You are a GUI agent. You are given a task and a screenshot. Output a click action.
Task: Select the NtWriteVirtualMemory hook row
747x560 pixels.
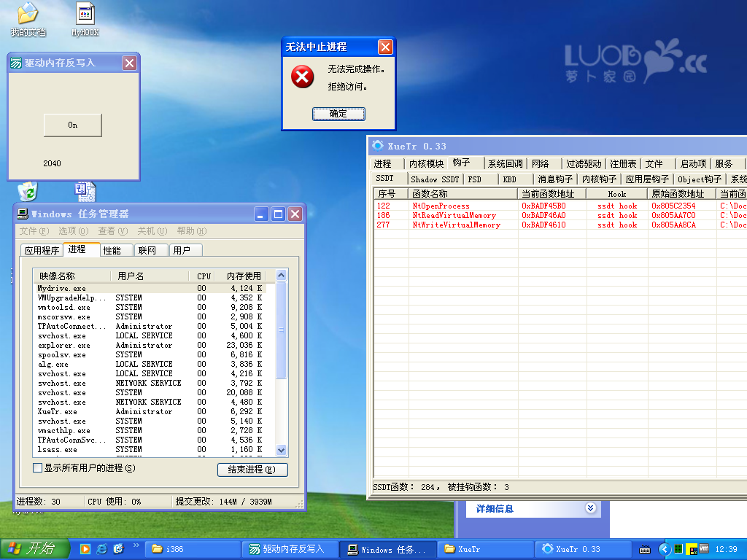coord(560,225)
